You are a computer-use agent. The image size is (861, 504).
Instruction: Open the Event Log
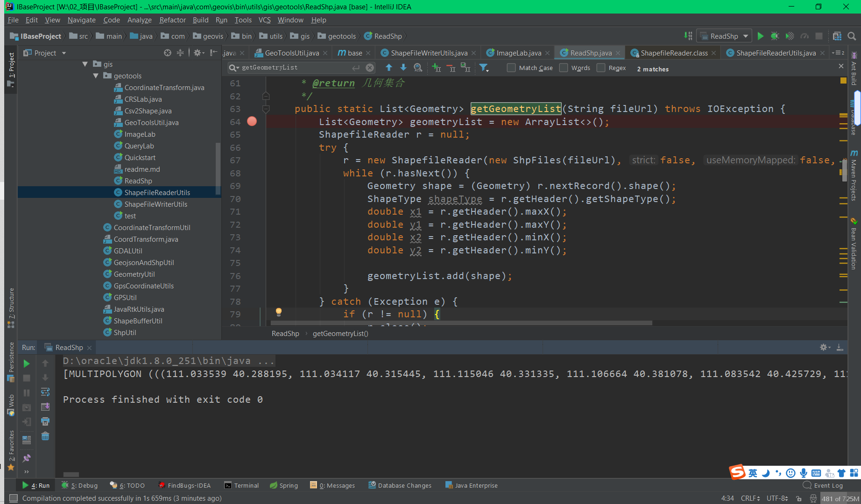point(828,485)
